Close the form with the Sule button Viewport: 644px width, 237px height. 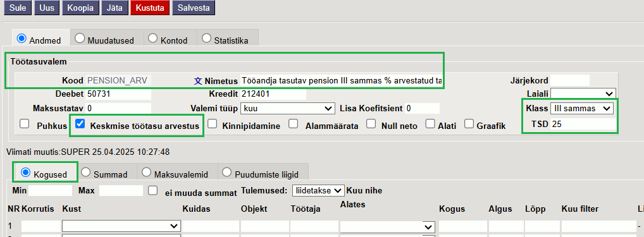pos(18,8)
